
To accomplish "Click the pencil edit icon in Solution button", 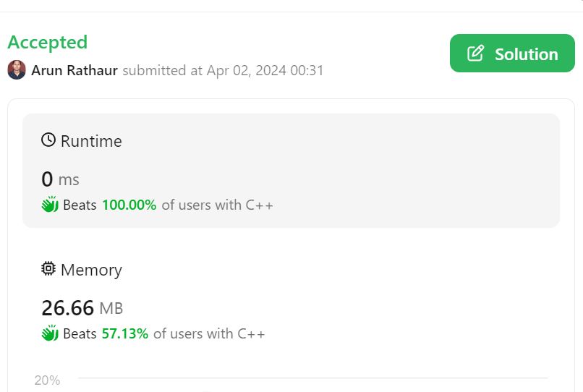I will tap(475, 54).
